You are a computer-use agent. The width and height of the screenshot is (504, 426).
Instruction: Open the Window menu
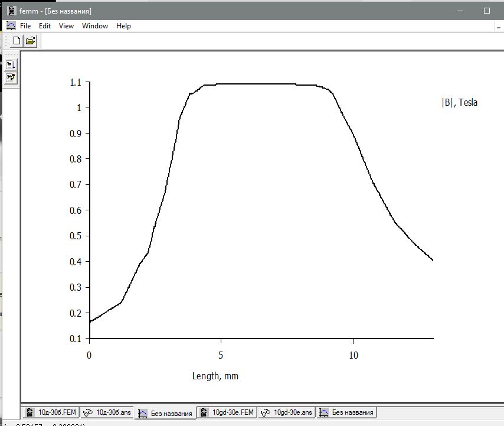(95, 26)
